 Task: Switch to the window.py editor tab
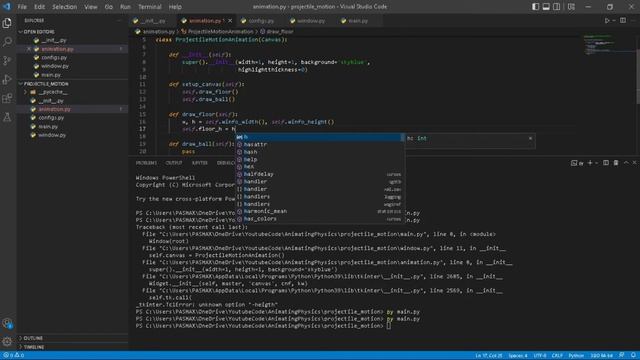click(x=310, y=20)
